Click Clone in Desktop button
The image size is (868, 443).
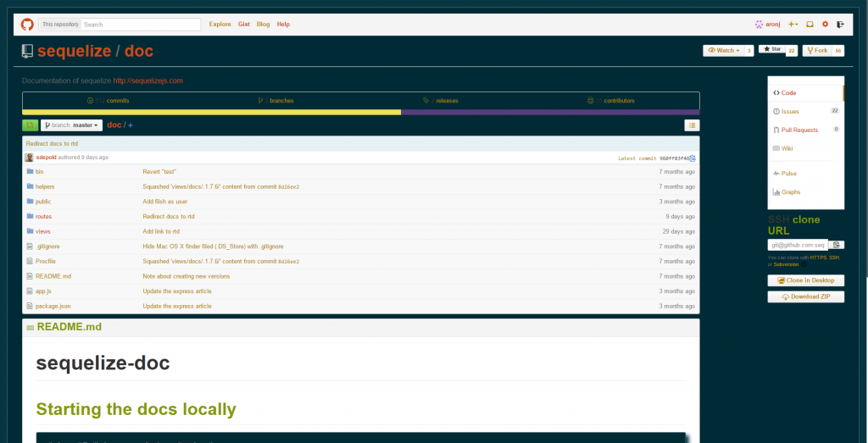click(x=806, y=280)
